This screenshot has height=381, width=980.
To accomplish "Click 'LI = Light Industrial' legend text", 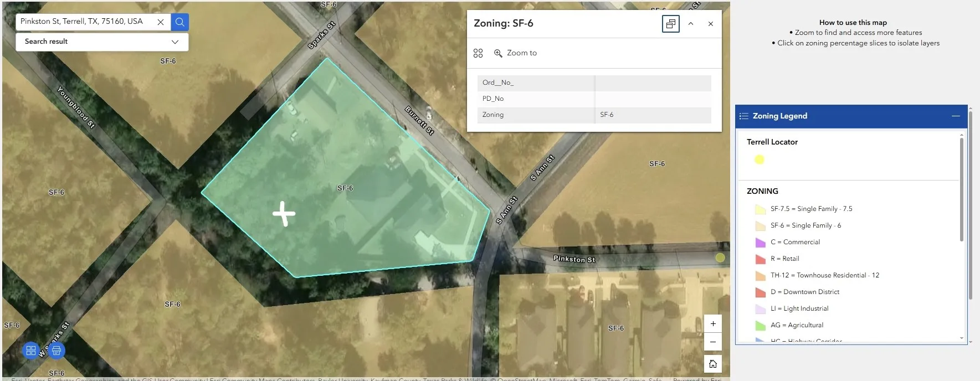I will (x=799, y=309).
